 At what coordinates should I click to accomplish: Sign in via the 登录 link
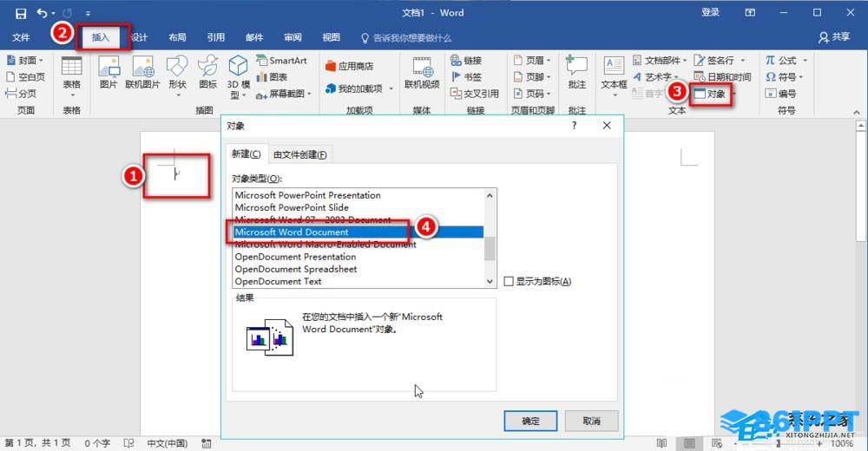(710, 12)
